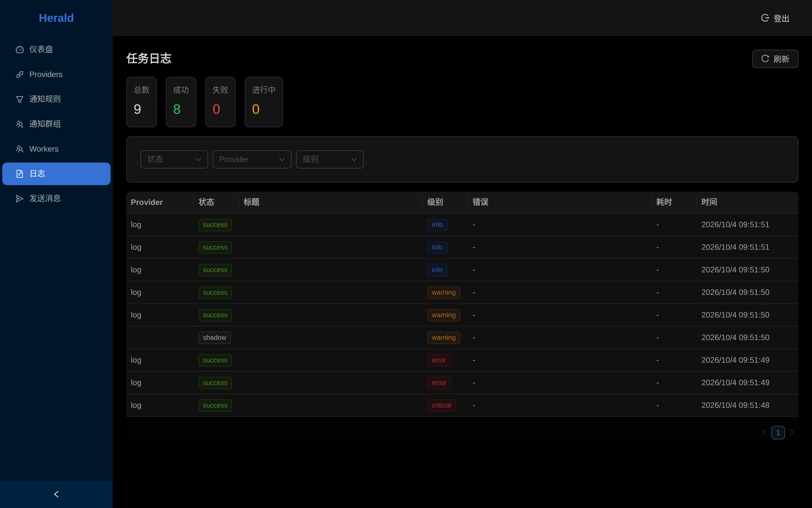812x508 pixels.
Task: Open the Workers menu item
Action: tap(56, 149)
